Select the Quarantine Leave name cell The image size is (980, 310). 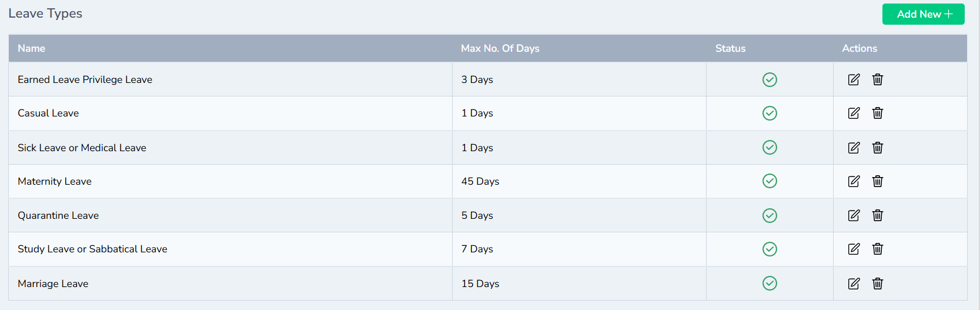point(58,215)
